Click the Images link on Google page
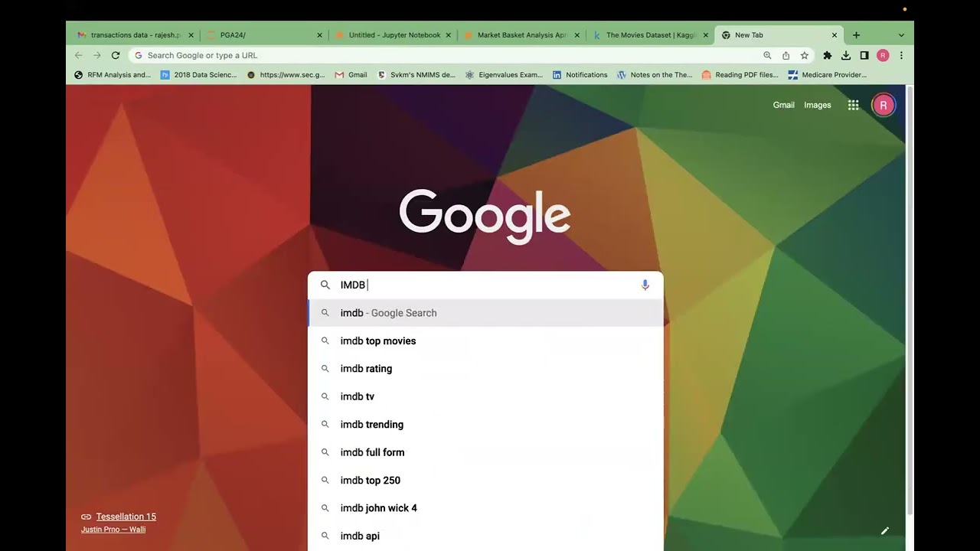Image resolution: width=980 pixels, height=551 pixels. pos(817,105)
